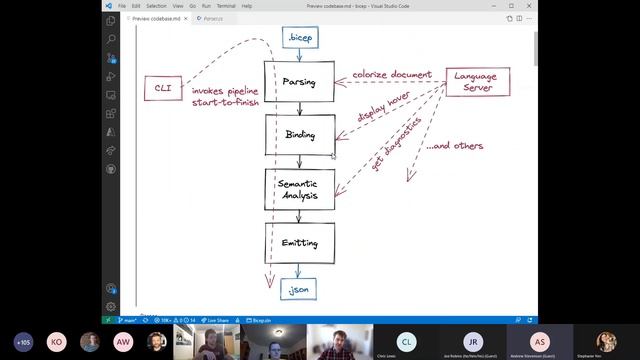640x360 pixels.
Task: Open the Source Control view
Action: pos(111,58)
